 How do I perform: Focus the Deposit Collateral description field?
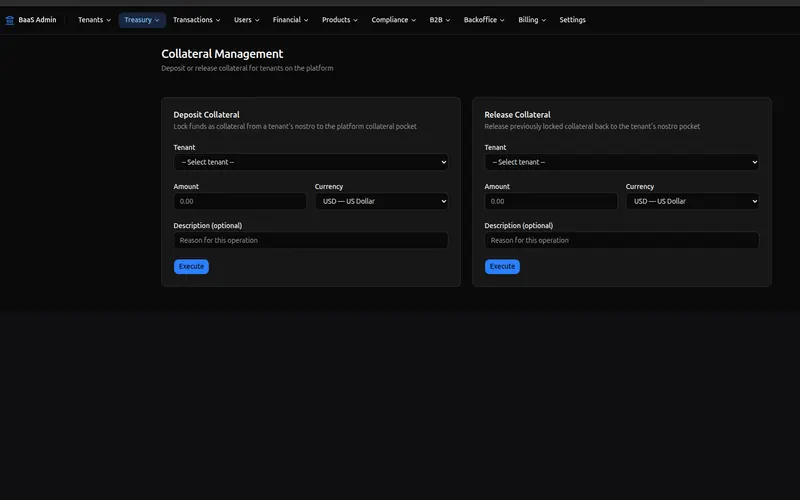311,240
